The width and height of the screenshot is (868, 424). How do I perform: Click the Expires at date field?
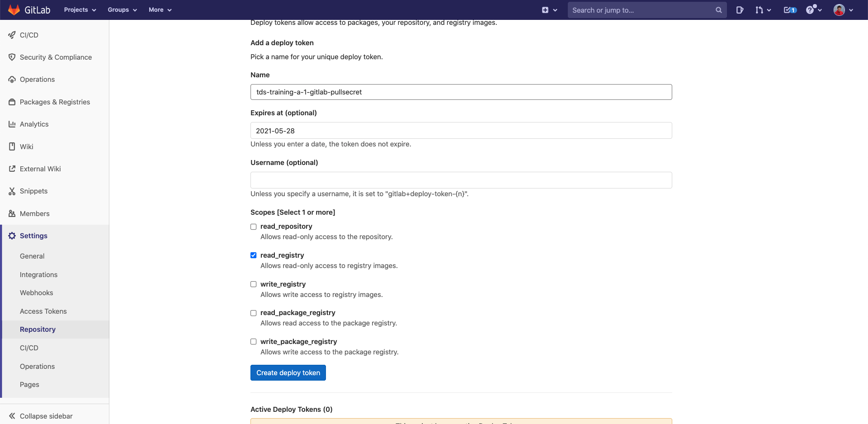[x=461, y=130]
